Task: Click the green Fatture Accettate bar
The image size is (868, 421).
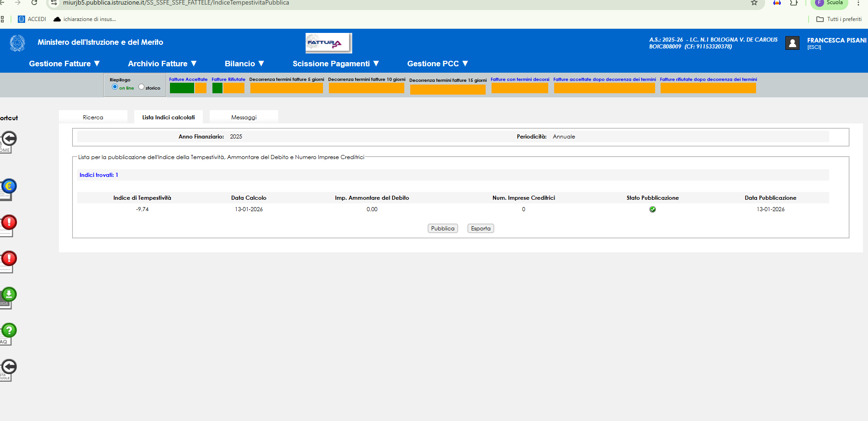Action: 182,88
